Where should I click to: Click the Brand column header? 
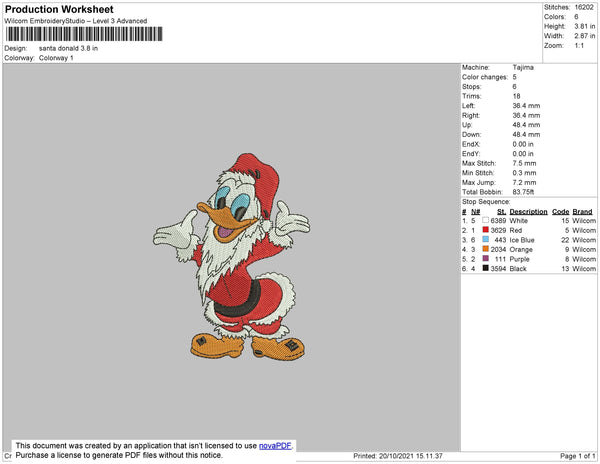(583, 211)
